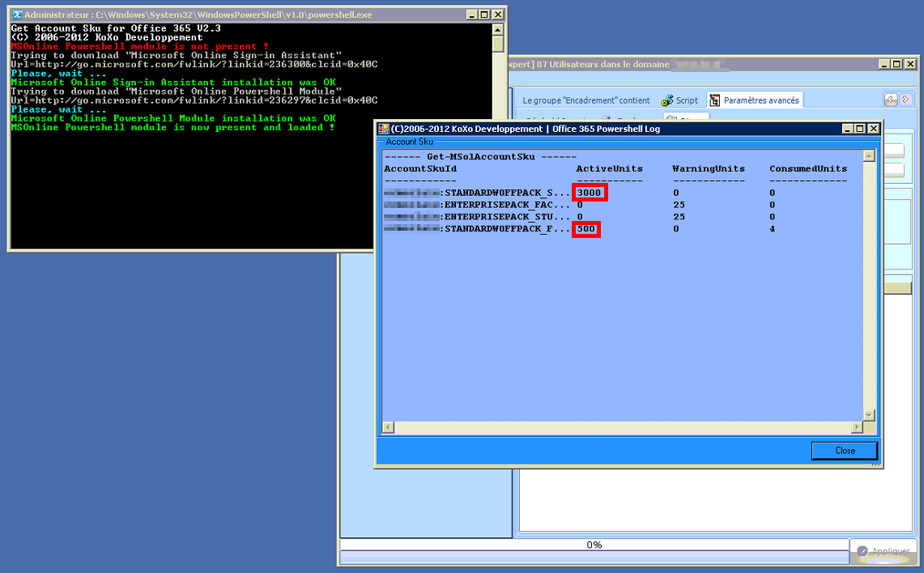Click the 'Get Account Sku for Office 365 V2.3' line
This screenshot has width=924, height=573.
click(116, 28)
